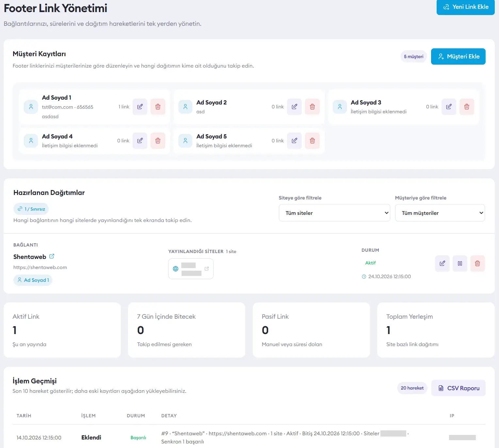Click the Ad Soyad 1 user avatar icon

point(31,107)
